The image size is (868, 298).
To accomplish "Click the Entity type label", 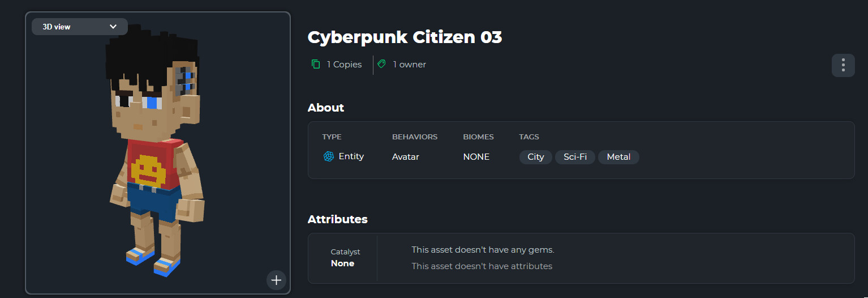I will pyautogui.click(x=351, y=156).
